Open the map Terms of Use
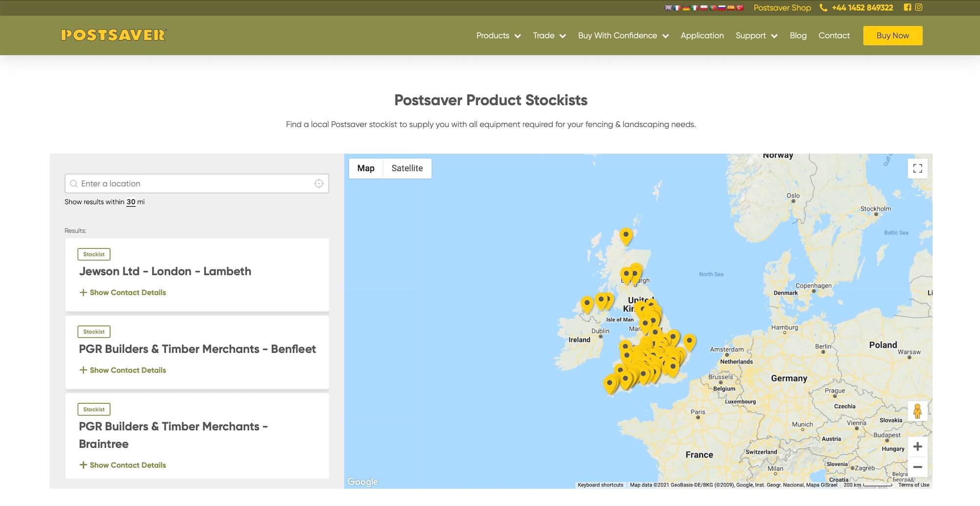Image resolution: width=980 pixels, height=506 pixels. pos(914,485)
